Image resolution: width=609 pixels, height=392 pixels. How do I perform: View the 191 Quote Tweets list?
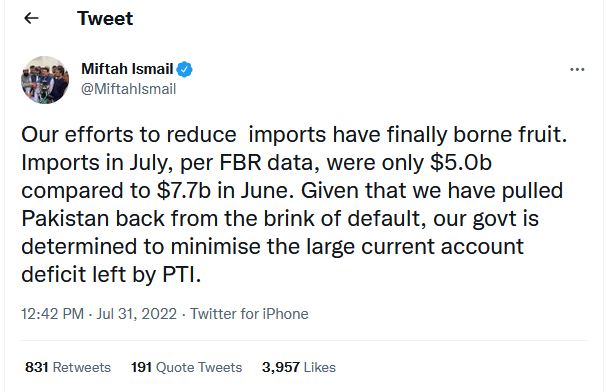pos(186,367)
